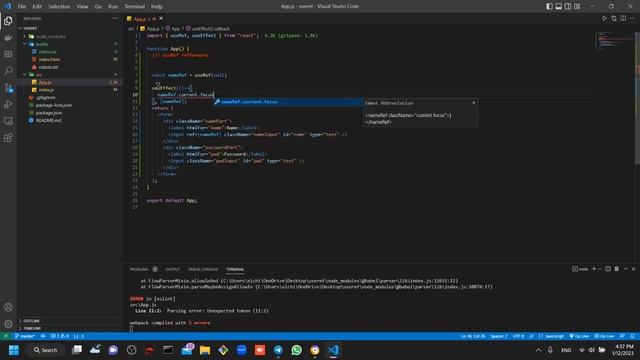Screen dimensions: 640x360
Task: Toggle Secondary Side Bar layout icon
Action: (x=568, y=6)
